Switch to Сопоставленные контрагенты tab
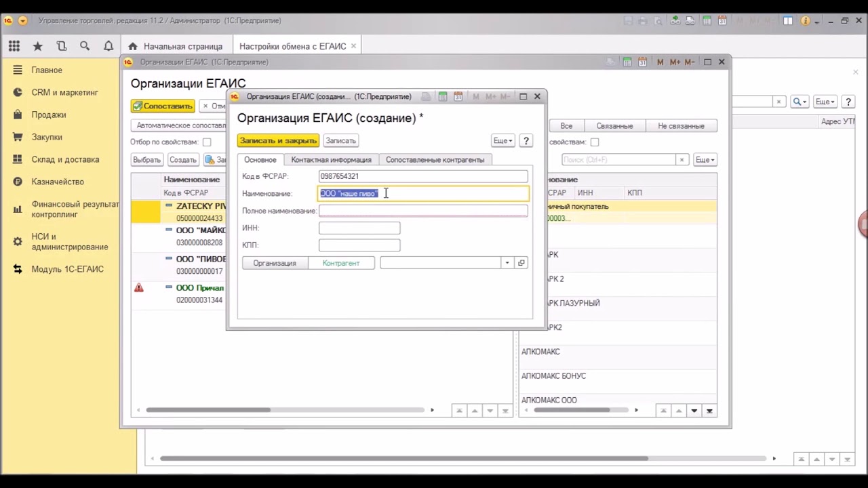The width and height of the screenshot is (868, 488). (x=435, y=160)
